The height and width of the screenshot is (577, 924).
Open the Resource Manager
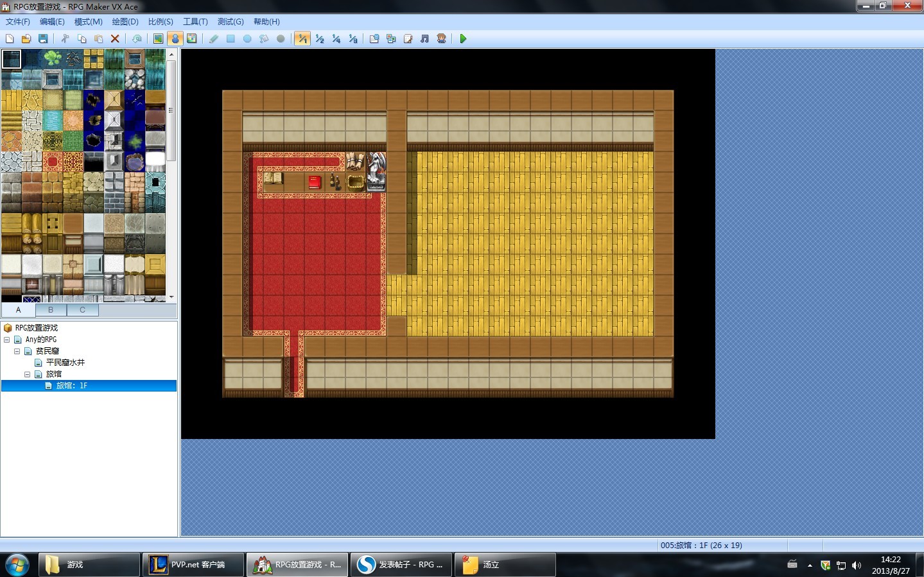click(391, 39)
